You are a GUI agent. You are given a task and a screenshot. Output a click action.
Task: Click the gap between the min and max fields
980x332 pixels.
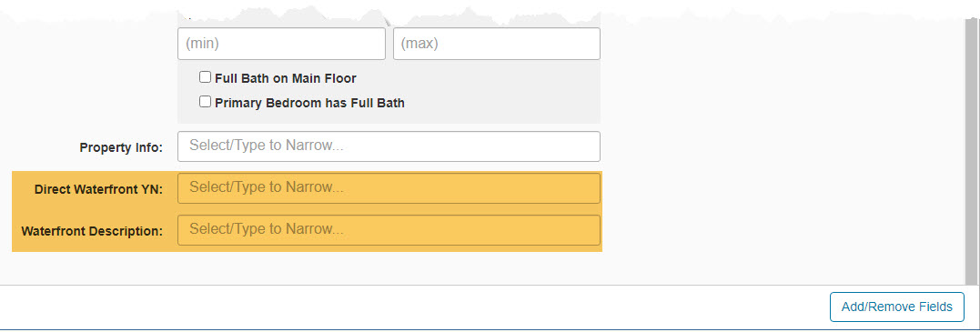[x=389, y=44]
